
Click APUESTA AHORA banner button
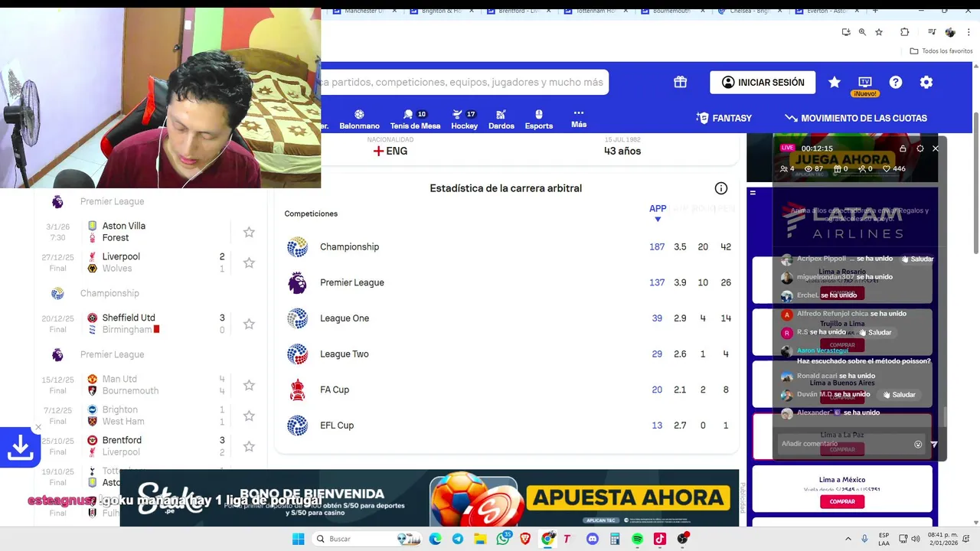(x=629, y=498)
